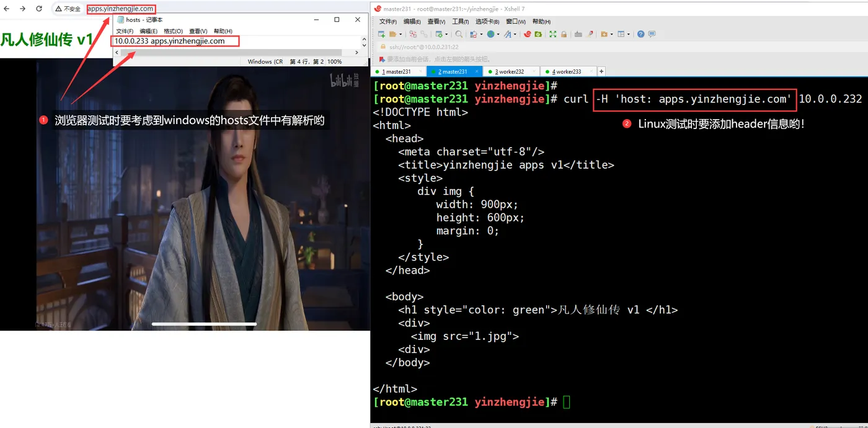Reload the browser page
The image size is (868, 428).
pyautogui.click(x=39, y=9)
